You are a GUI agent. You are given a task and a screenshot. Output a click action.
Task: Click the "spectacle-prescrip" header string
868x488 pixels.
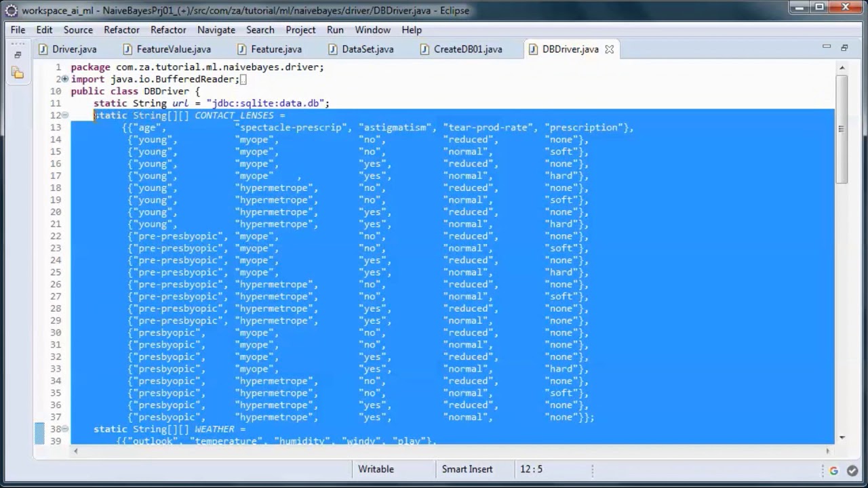pos(291,127)
